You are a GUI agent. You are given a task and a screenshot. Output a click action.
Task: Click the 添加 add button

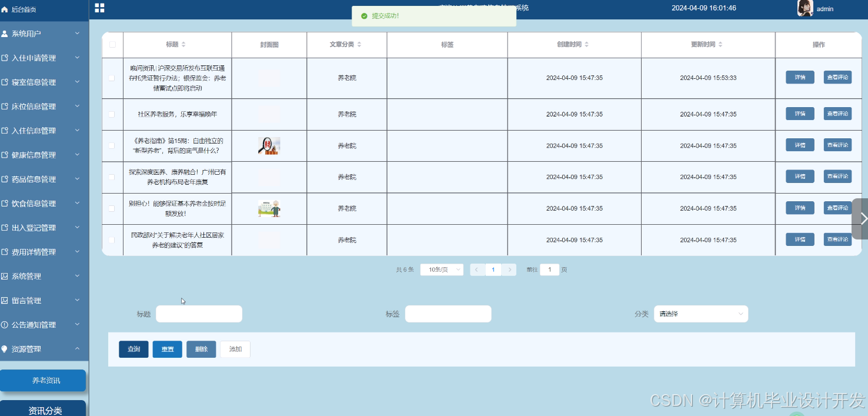coord(235,349)
